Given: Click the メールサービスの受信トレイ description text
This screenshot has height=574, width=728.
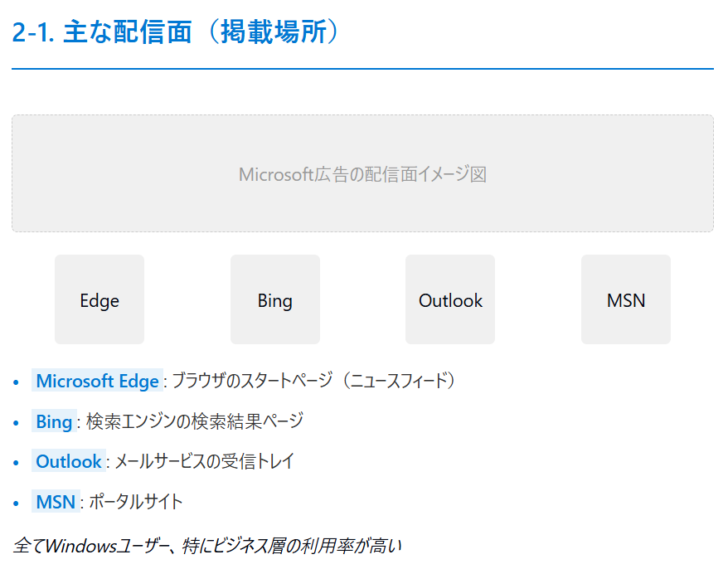Looking at the screenshot, I should coord(204,461).
